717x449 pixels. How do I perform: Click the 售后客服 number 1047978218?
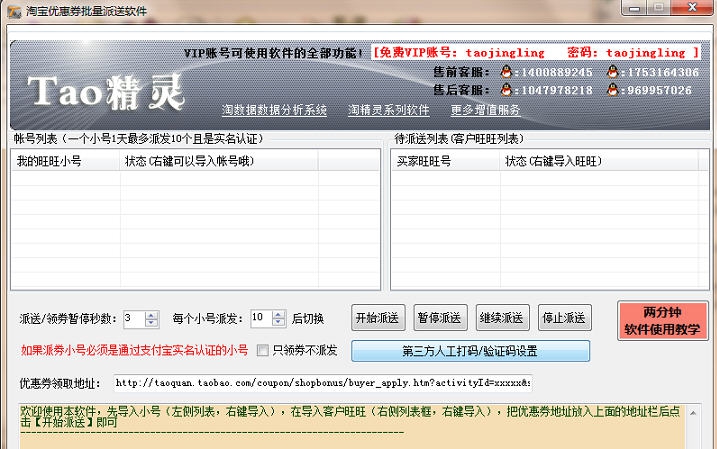pyautogui.click(x=556, y=90)
